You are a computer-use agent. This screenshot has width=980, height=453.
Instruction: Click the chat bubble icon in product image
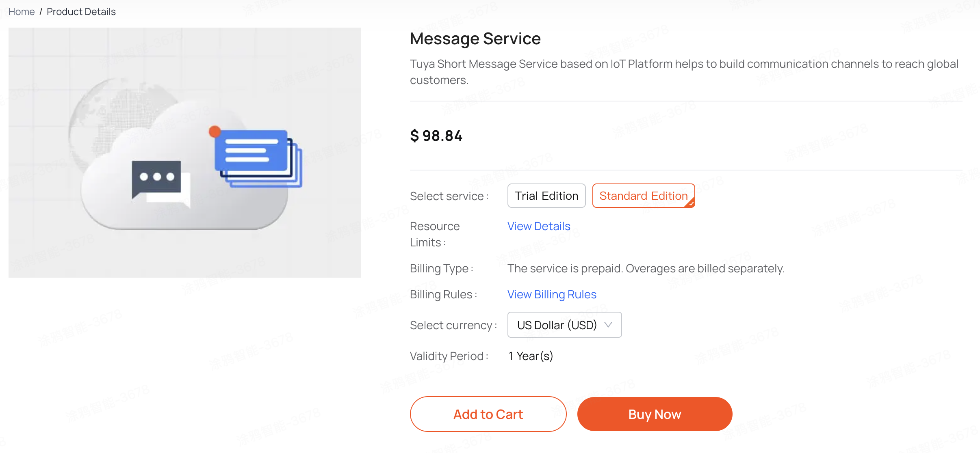click(x=156, y=177)
